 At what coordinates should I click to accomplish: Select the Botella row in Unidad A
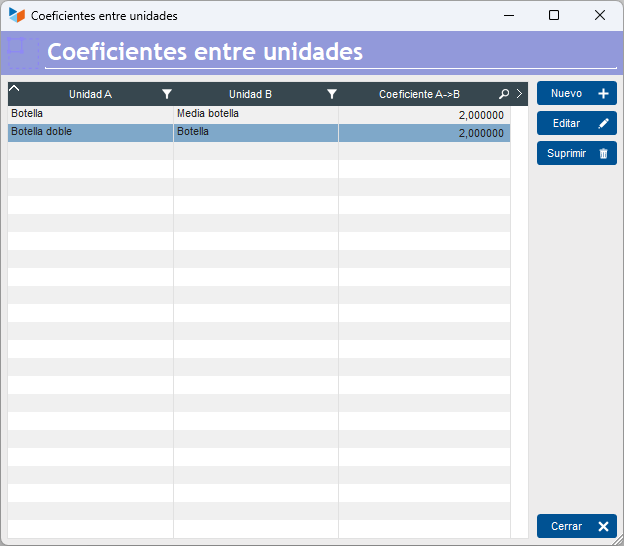90,114
